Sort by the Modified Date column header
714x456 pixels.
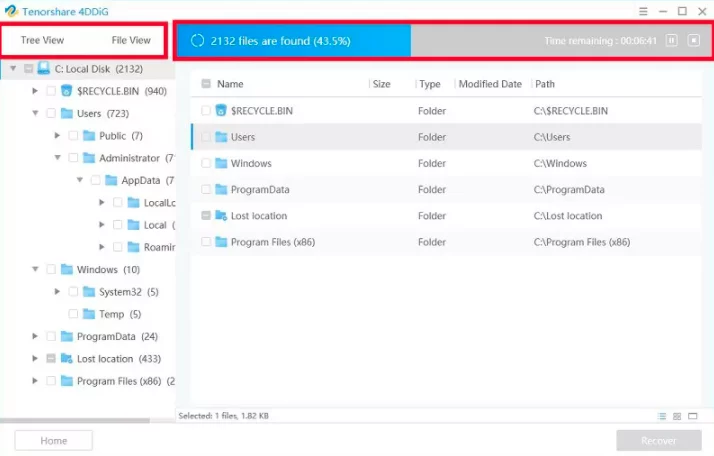click(x=490, y=84)
